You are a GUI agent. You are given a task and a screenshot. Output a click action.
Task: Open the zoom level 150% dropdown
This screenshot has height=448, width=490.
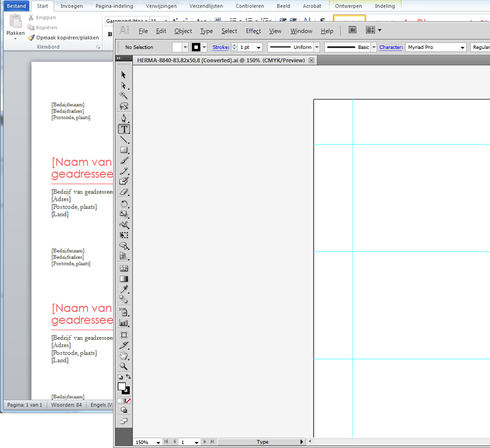(159, 443)
